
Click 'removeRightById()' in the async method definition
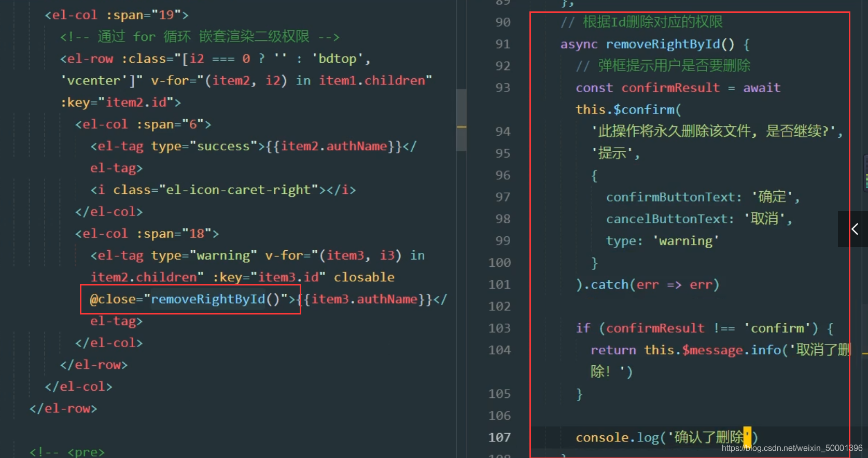pos(670,44)
